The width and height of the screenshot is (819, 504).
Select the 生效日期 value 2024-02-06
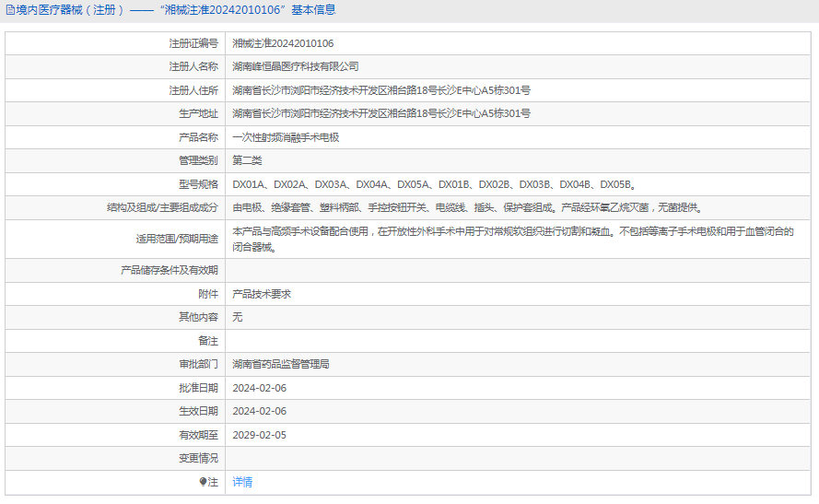click(260, 411)
